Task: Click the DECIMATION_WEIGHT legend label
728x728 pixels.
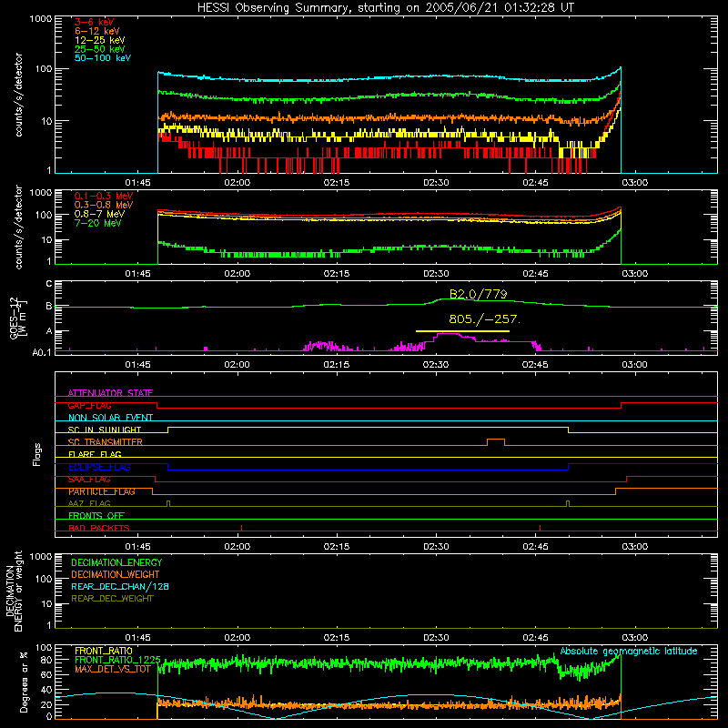Action: (x=116, y=575)
